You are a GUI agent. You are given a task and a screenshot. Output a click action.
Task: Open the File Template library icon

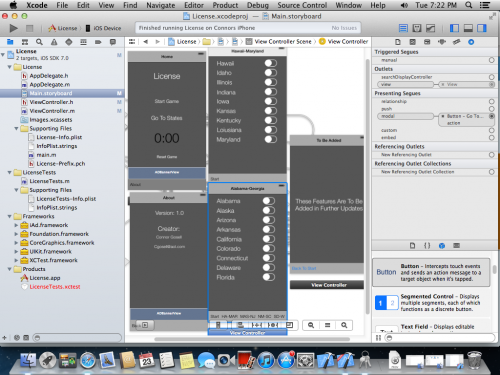412,246
